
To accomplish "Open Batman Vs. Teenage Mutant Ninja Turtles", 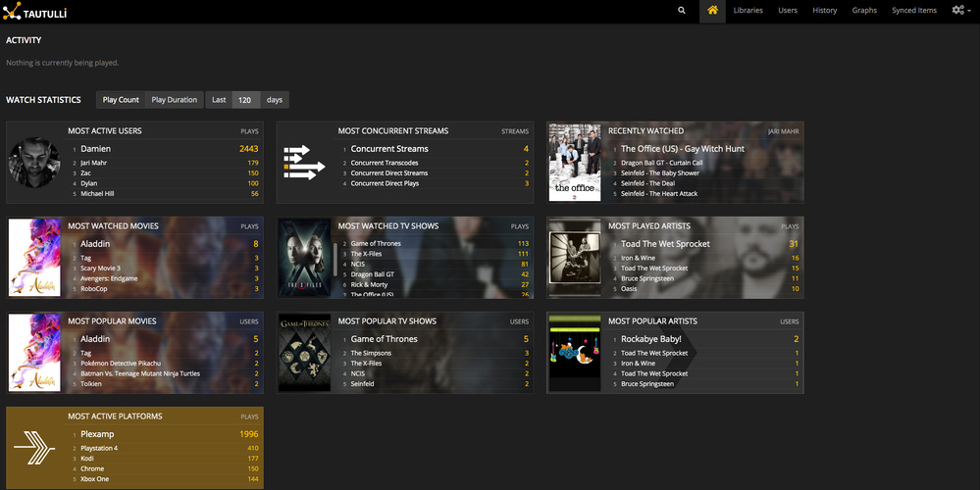I will pos(140,374).
